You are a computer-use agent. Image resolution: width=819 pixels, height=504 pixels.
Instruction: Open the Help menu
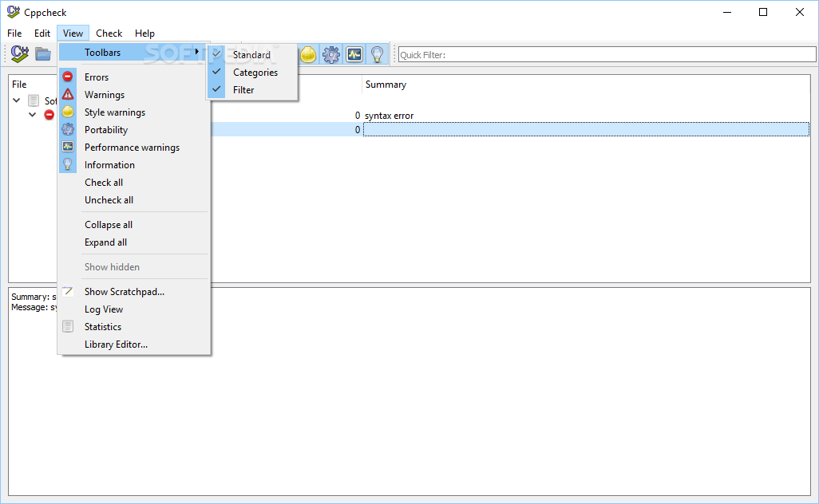click(x=144, y=33)
